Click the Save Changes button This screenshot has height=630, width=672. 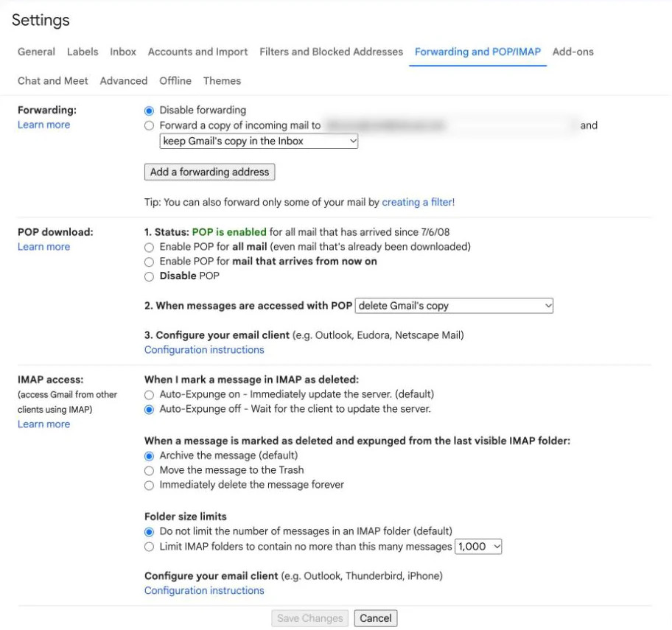(310, 618)
